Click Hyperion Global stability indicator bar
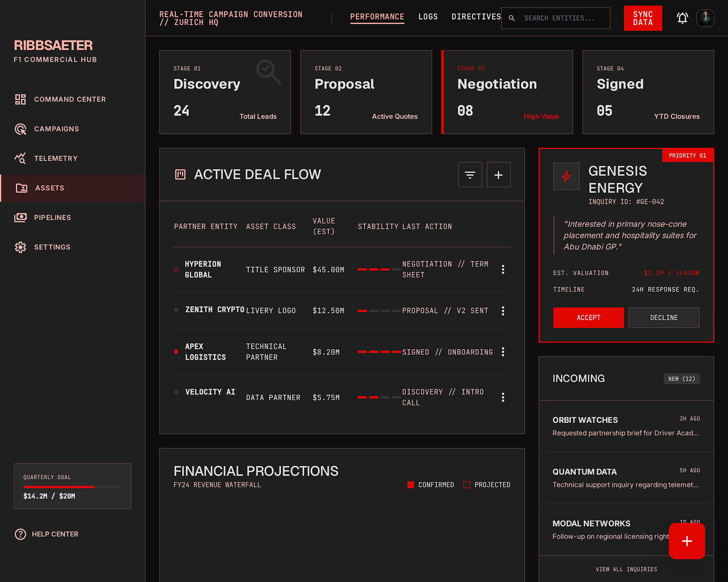Screen dimensions: 728x582 [x=379, y=270]
